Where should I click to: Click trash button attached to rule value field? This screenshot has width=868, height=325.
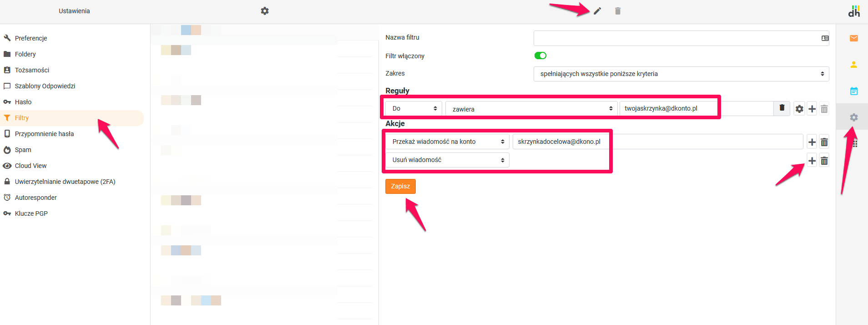click(782, 108)
